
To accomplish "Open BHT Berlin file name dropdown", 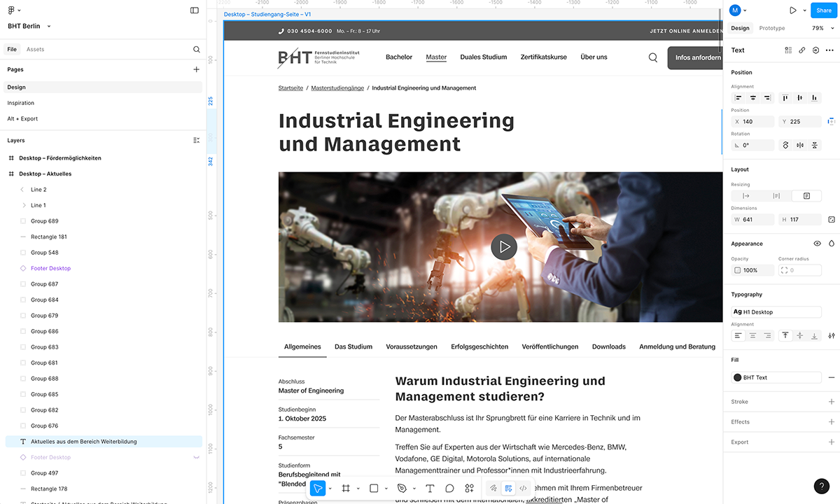I will [29, 27].
